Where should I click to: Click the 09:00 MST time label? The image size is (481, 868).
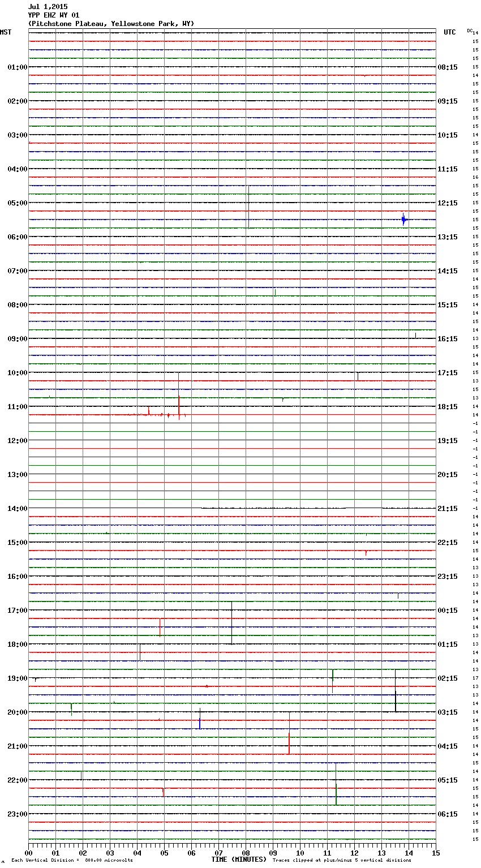18,339
